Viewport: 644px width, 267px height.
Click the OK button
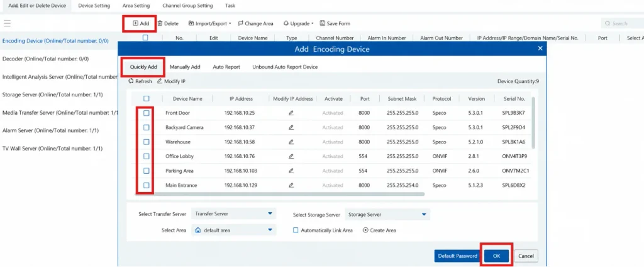coord(497,256)
